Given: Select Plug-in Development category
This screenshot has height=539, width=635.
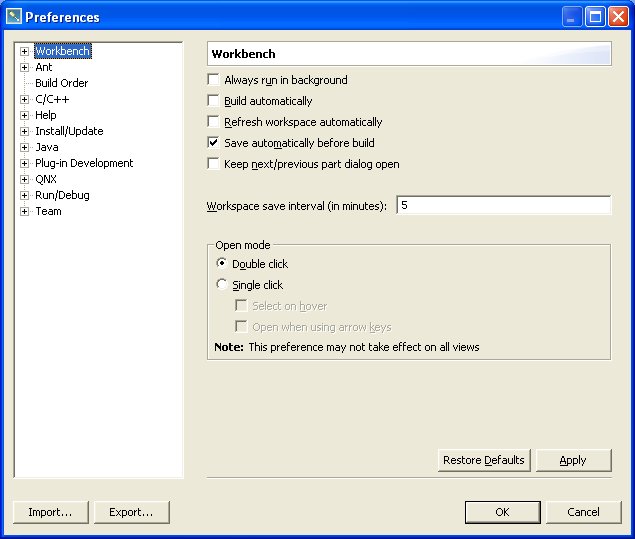Looking at the screenshot, I should (x=83, y=163).
